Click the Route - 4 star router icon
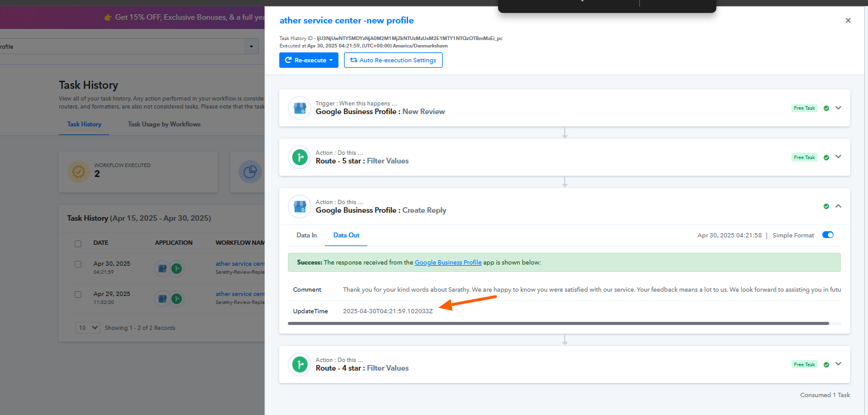 [x=300, y=364]
